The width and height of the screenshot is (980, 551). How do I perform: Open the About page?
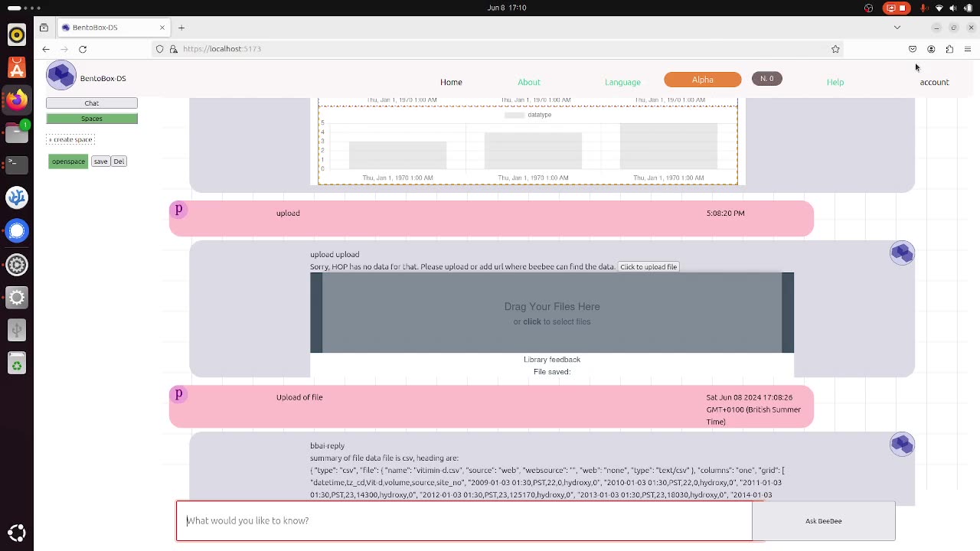tap(528, 82)
